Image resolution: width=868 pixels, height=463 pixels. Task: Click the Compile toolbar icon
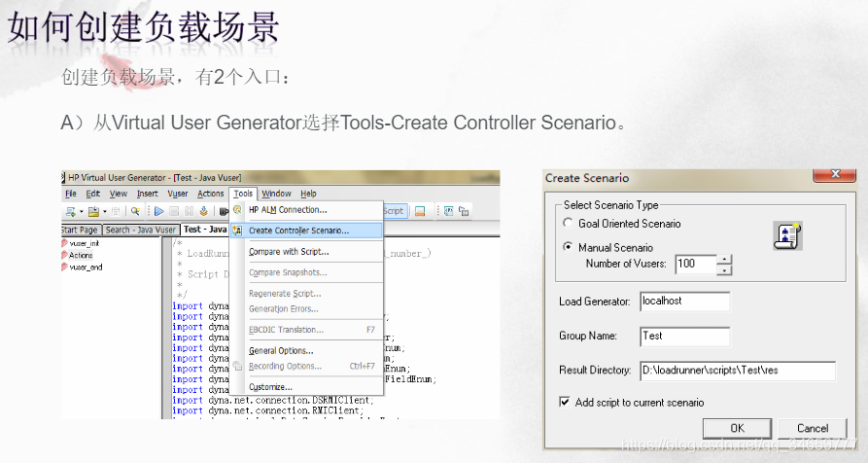(204, 211)
